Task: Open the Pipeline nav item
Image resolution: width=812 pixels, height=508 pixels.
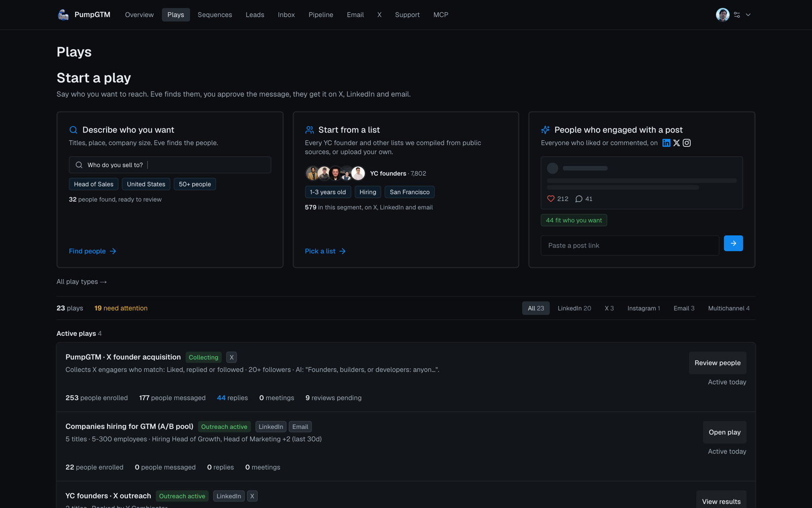Action: click(x=321, y=15)
